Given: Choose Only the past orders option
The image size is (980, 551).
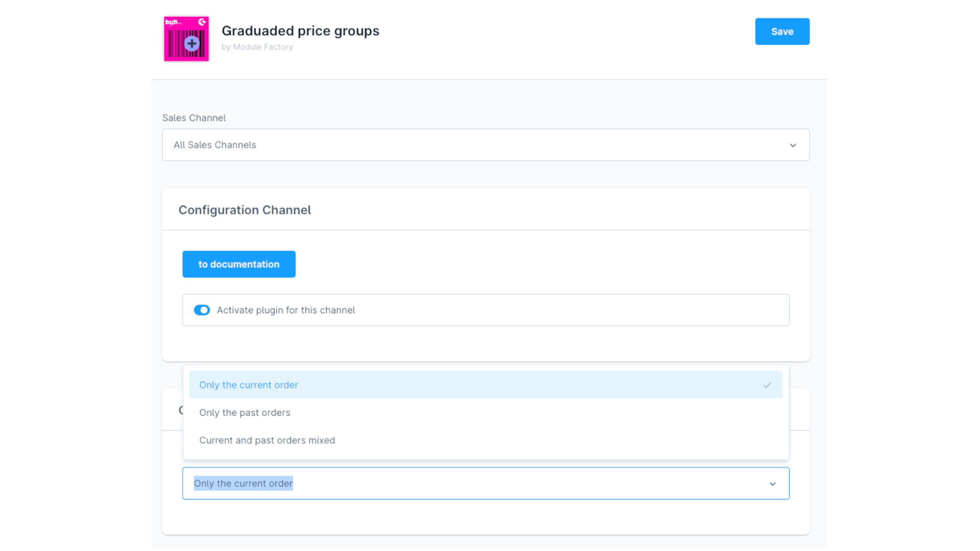Looking at the screenshot, I should tap(485, 412).
